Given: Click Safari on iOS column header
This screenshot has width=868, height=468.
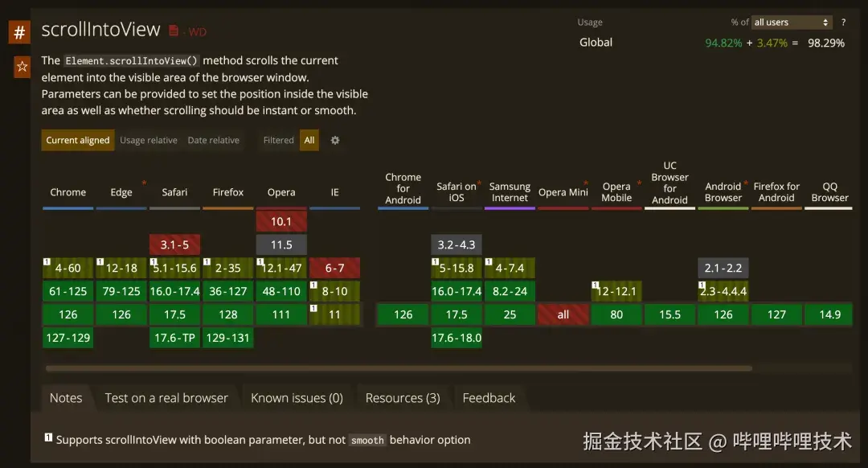Looking at the screenshot, I should 457,191.
